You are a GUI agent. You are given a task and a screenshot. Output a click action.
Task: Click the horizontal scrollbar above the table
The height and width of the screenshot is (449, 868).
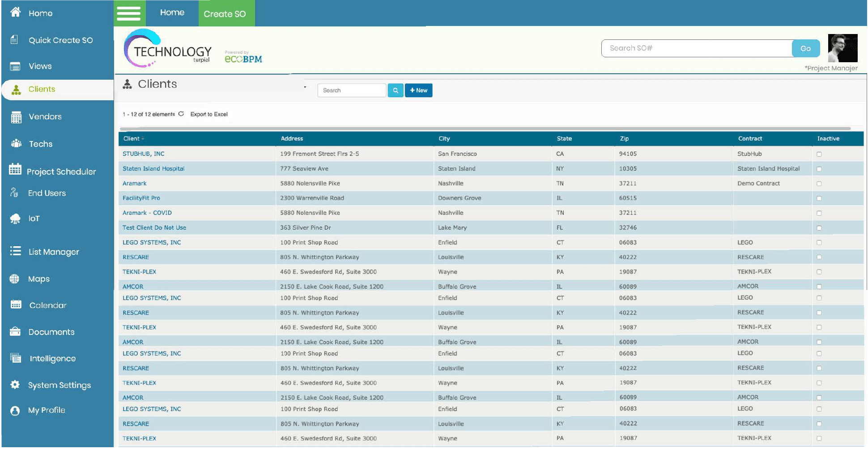pyautogui.click(x=485, y=129)
